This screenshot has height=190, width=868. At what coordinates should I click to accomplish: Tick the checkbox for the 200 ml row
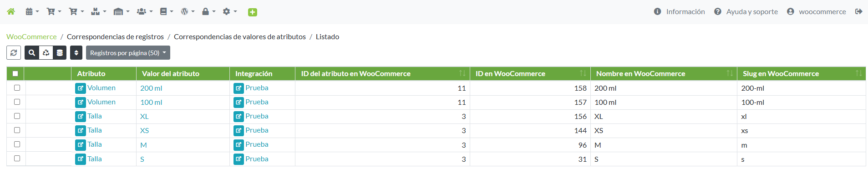17,88
